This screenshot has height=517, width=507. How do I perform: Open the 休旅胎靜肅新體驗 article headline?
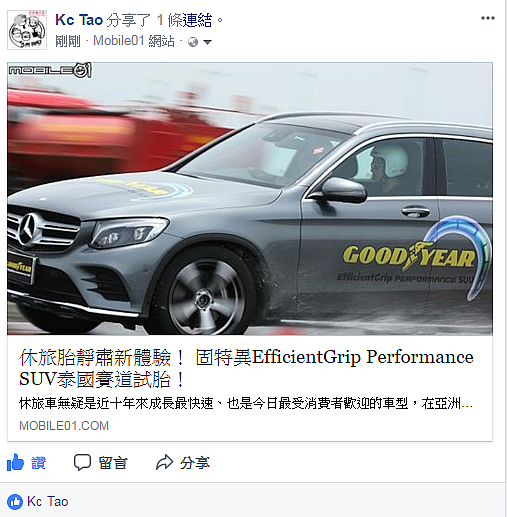click(x=246, y=368)
